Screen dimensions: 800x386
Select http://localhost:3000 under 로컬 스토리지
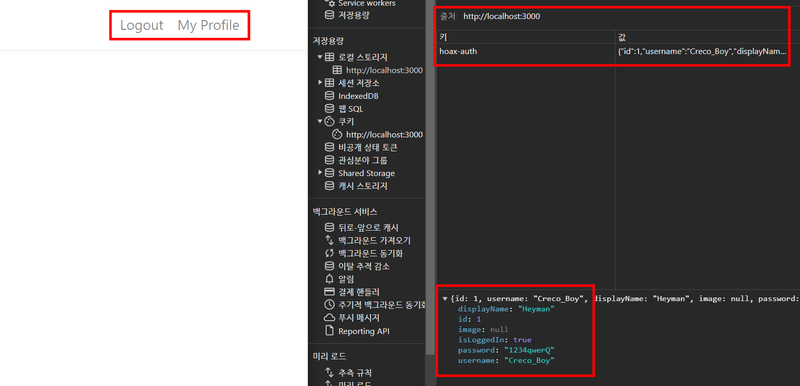point(384,70)
